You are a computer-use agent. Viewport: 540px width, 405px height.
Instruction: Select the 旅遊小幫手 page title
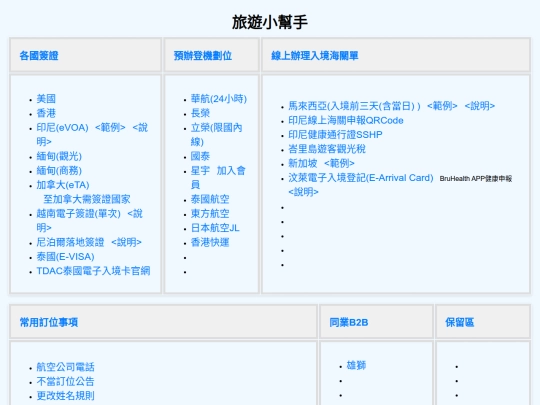tap(270, 22)
